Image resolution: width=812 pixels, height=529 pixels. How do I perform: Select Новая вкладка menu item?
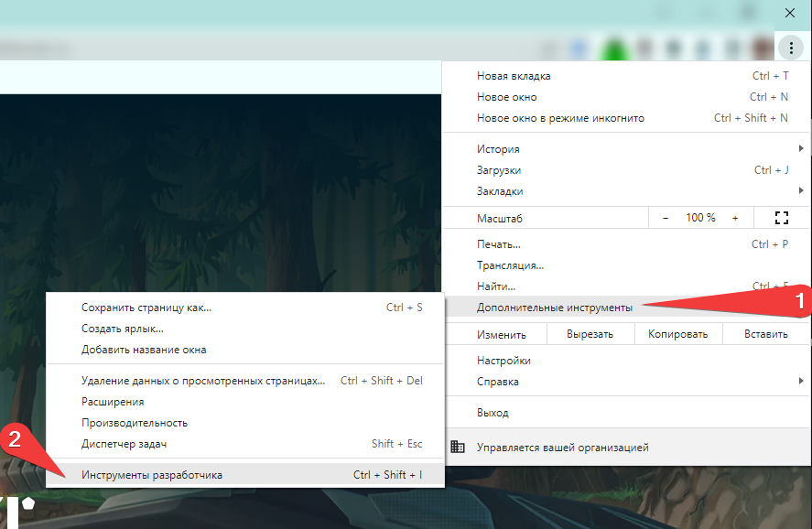point(625,76)
